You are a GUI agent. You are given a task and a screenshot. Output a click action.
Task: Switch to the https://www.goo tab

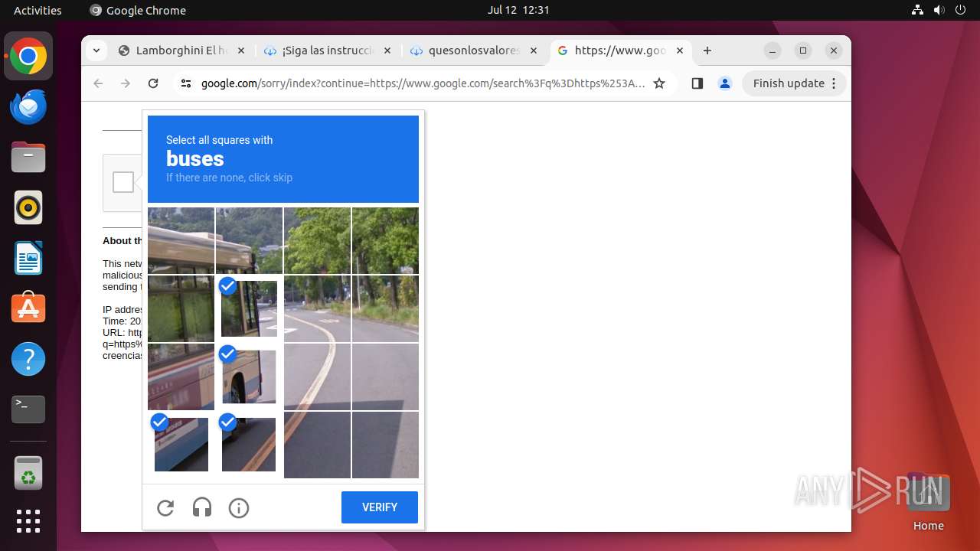[x=620, y=51]
